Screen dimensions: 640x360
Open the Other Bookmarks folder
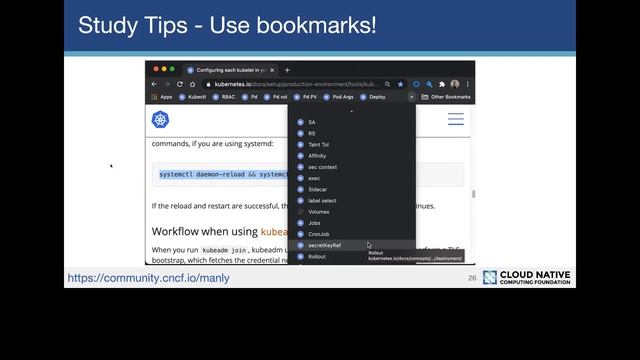tap(446, 97)
